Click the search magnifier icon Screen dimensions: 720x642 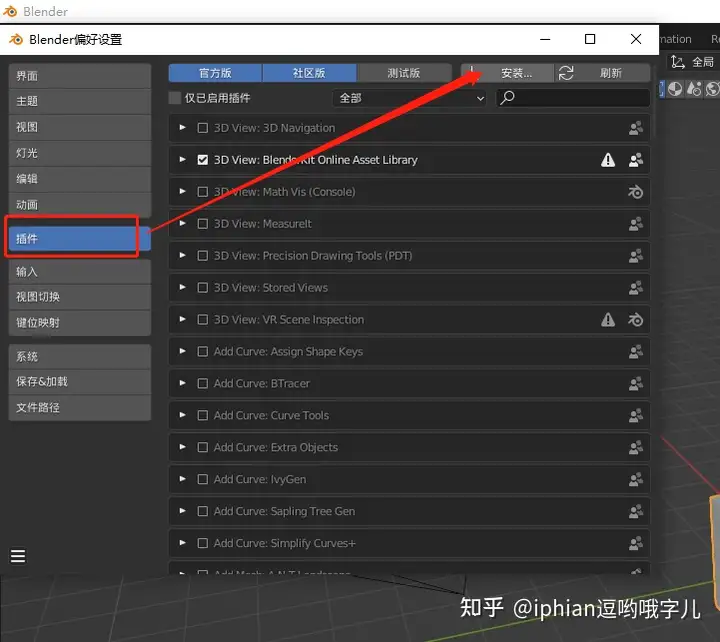point(507,97)
